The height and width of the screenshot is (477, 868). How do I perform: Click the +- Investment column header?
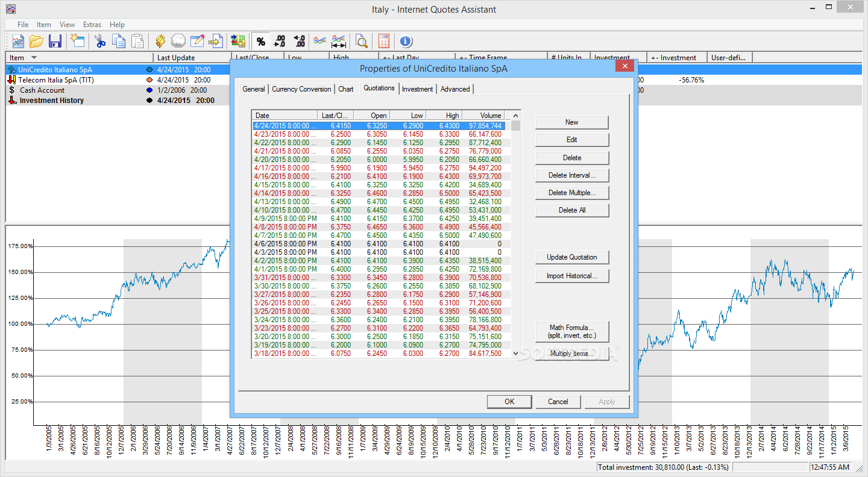point(678,58)
